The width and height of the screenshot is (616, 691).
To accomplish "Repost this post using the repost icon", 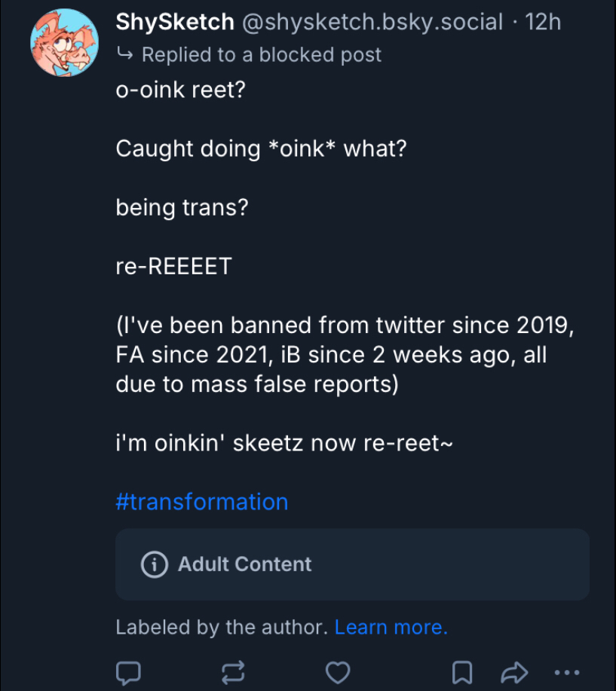I will (234, 672).
